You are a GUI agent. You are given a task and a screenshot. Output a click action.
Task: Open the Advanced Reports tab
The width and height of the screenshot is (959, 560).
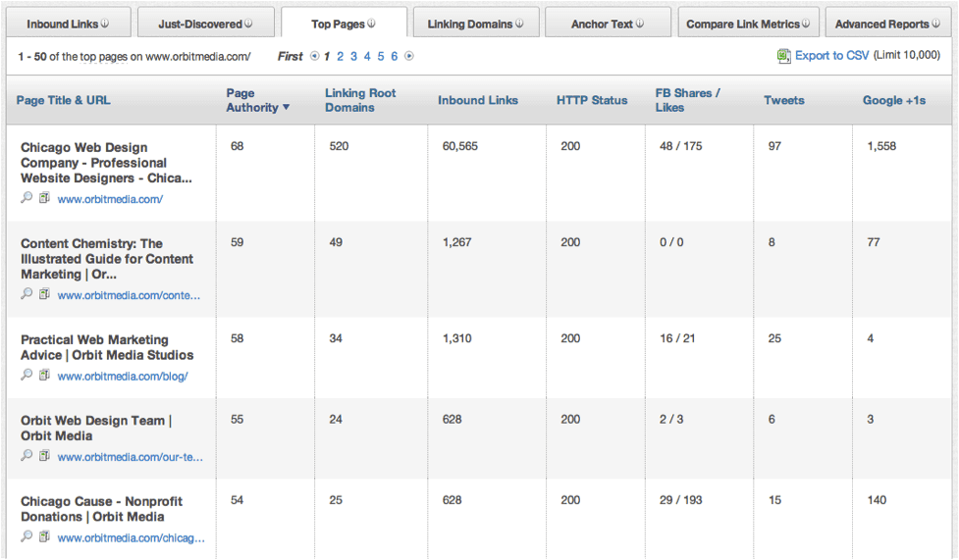tap(888, 24)
